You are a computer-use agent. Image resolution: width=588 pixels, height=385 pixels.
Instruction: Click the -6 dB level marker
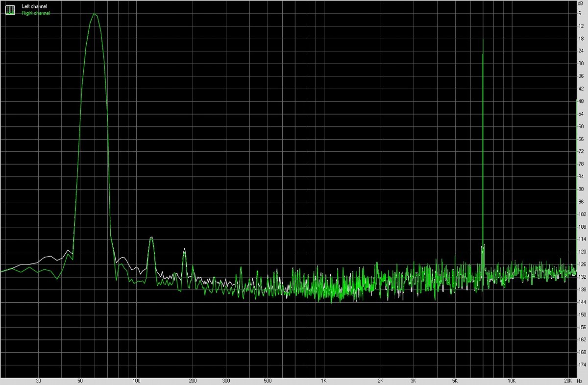(x=580, y=12)
